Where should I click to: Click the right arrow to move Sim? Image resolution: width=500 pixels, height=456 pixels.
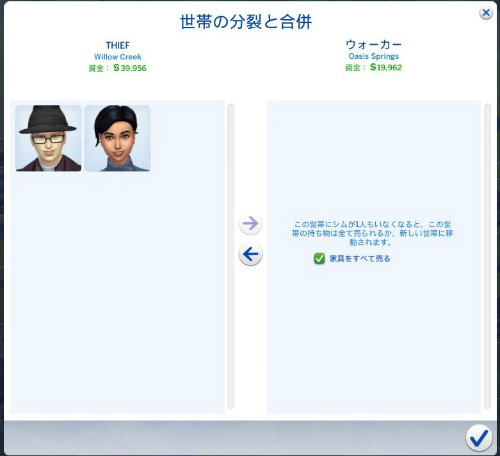pyautogui.click(x=250, y=224)
